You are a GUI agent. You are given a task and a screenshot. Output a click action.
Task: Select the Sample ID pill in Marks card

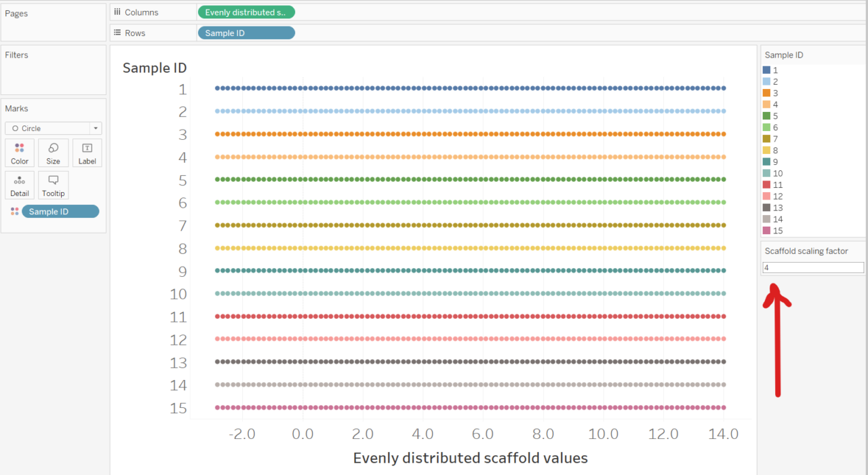click(60, 212)
